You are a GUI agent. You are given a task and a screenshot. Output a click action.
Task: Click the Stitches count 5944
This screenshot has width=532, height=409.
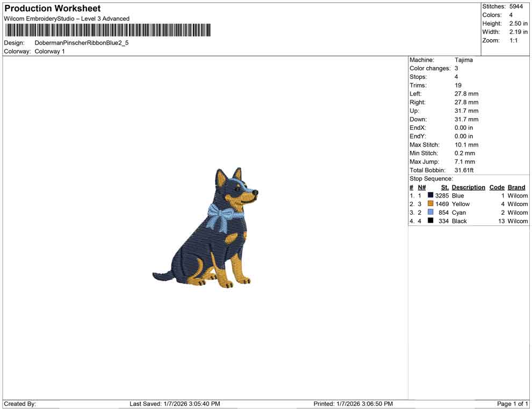(517, 6)
